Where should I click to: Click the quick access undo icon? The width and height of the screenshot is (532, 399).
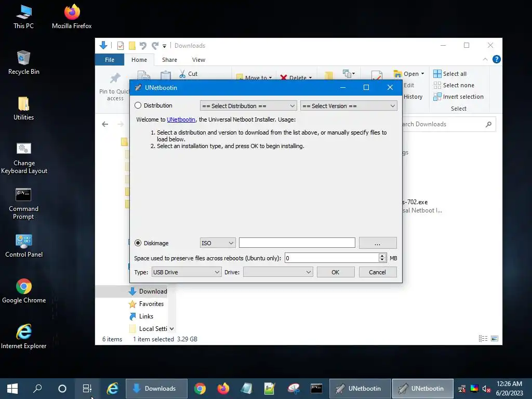[x=143, y=46]
